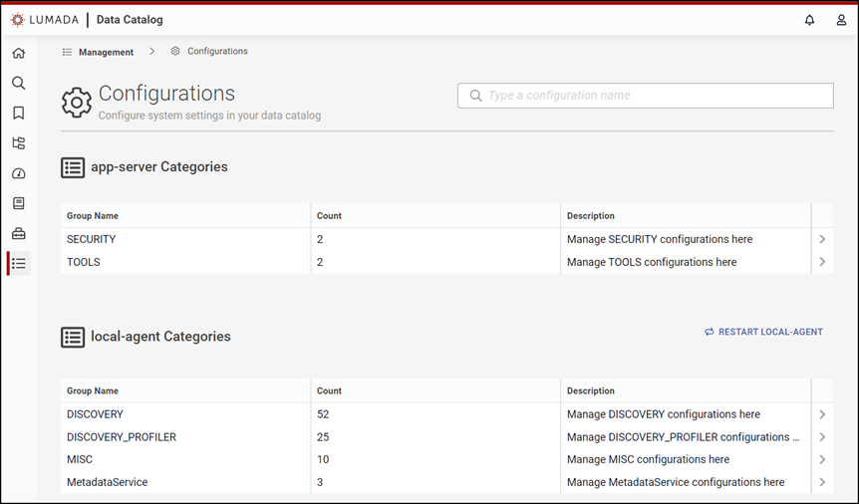Select the dashboard gauge icon in sidebar

pyautogui.click(x=19, y=173)
